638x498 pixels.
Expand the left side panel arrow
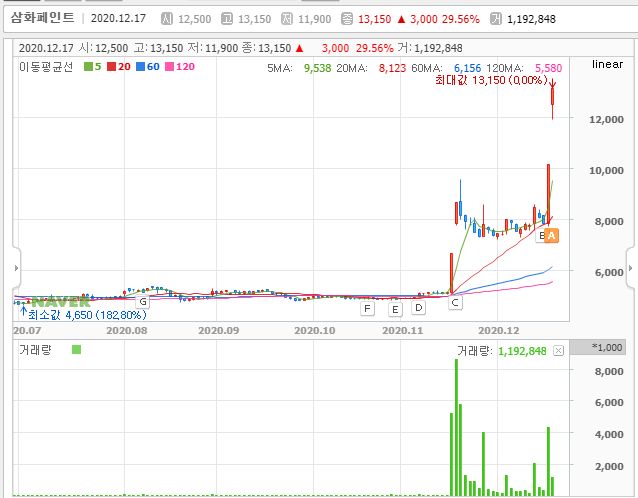16,268
